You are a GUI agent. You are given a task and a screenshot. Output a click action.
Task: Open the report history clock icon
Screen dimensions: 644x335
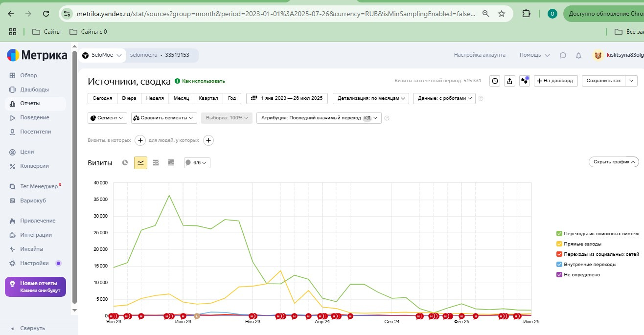click(x=495, y=81)
